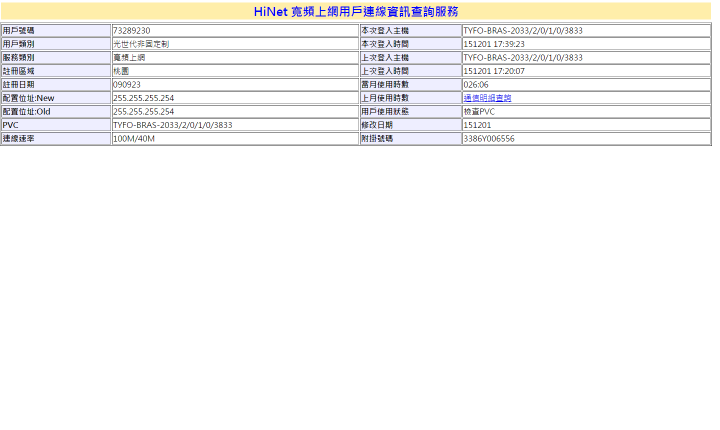Select the 用戶使用狀態 label cell
The height and width of the screenshot is (430, 720).
click(x=411, y=112)
